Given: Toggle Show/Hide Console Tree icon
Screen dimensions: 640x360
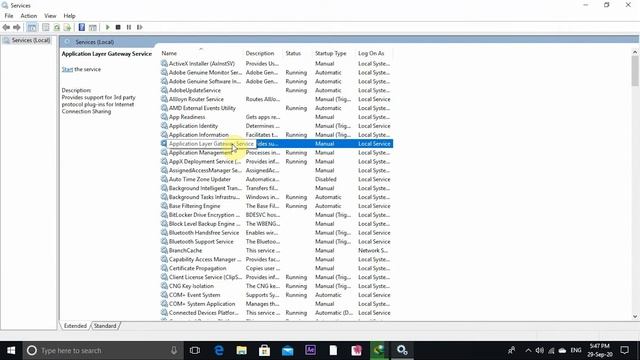Looking at the screenshot, I should pyautogui.click(x=32, y=27).
